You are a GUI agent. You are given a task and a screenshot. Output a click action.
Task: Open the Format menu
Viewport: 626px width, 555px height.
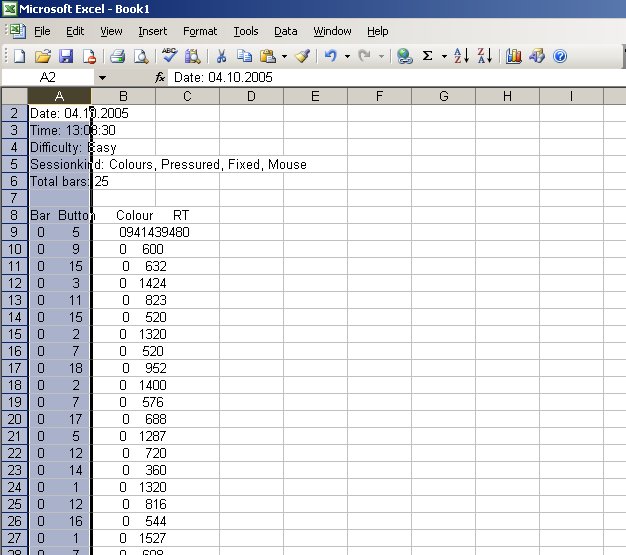pos(200,31)
